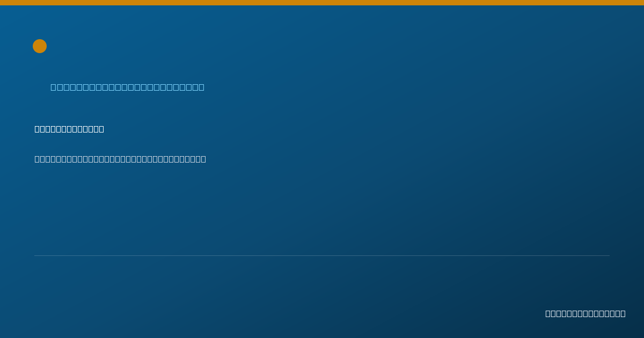Click first glyph box of bottom-right footer

548,313
